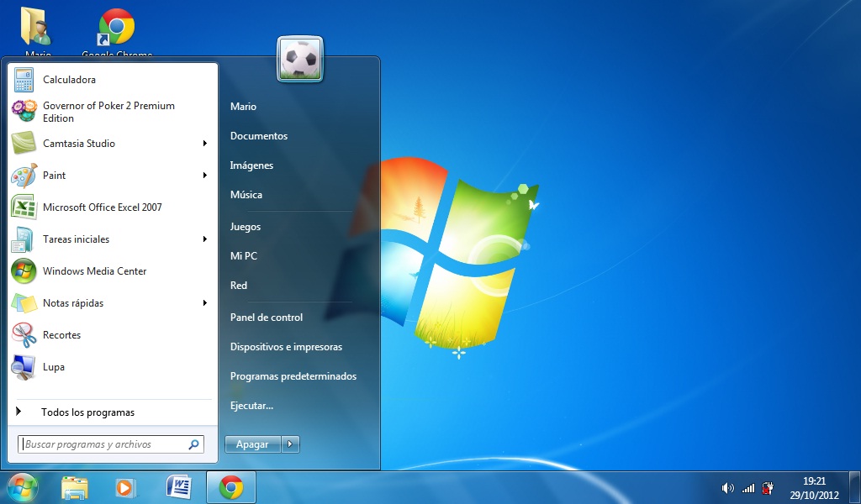This screenshot has width=861, height=504.
Task: Open the Recortes snipping tool
Action: coord(63,335)
